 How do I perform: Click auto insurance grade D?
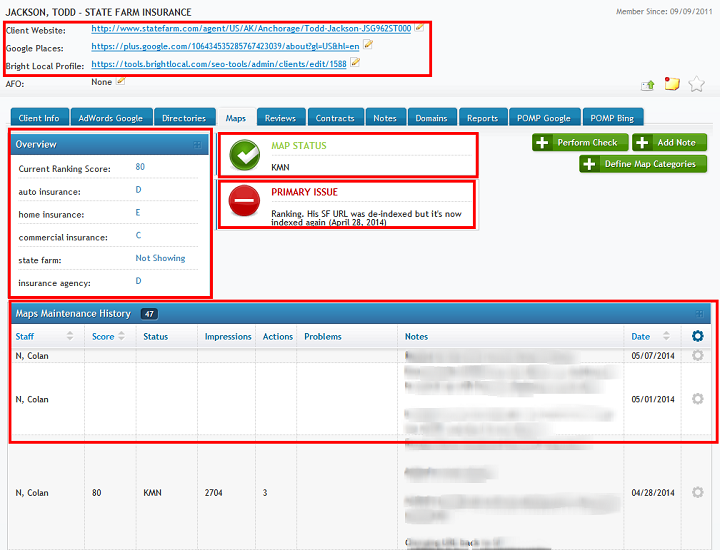pyautogui.click(x=138, y=190)
